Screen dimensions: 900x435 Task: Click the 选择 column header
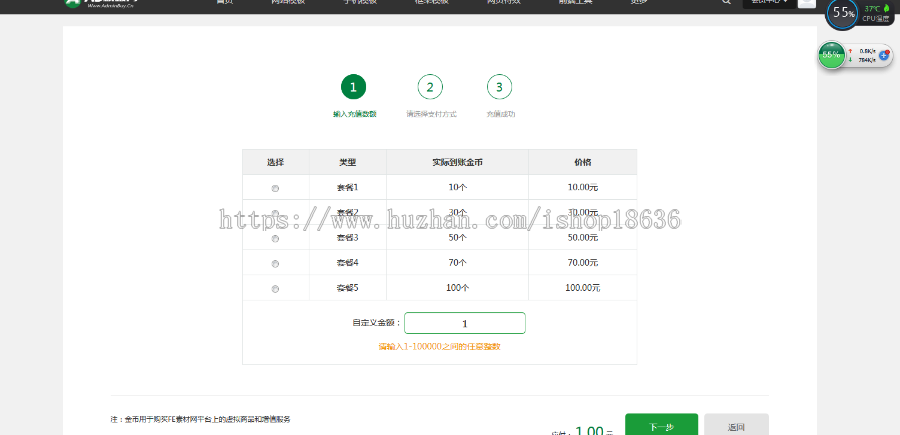[276, 162]
